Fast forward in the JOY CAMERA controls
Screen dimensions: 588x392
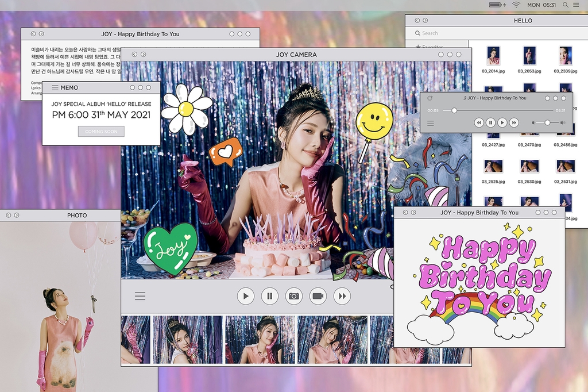tap(342, 296)
